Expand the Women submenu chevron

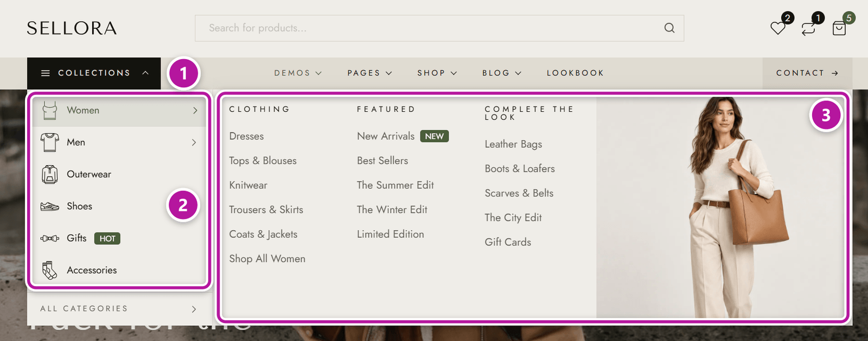tap(195, 110)
